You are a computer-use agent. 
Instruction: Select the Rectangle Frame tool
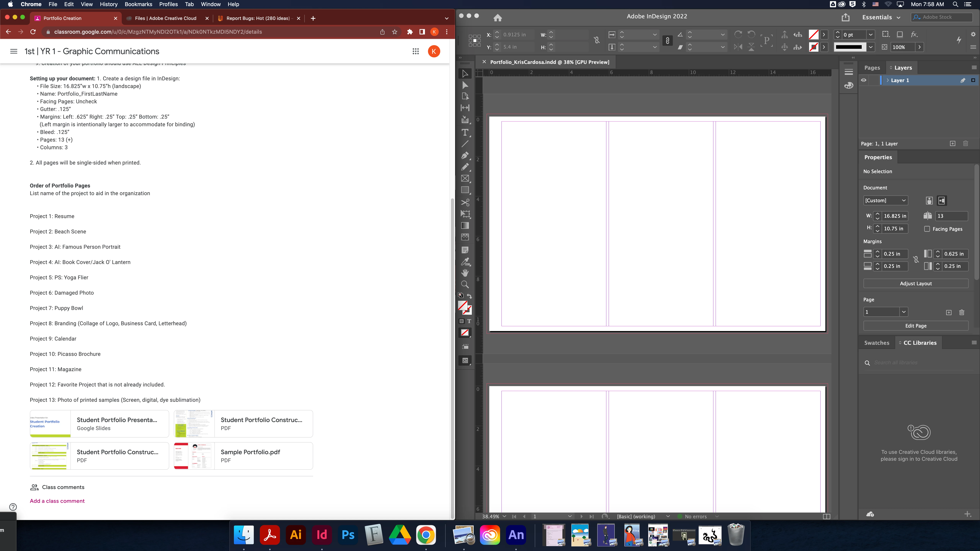coord(465,178)
